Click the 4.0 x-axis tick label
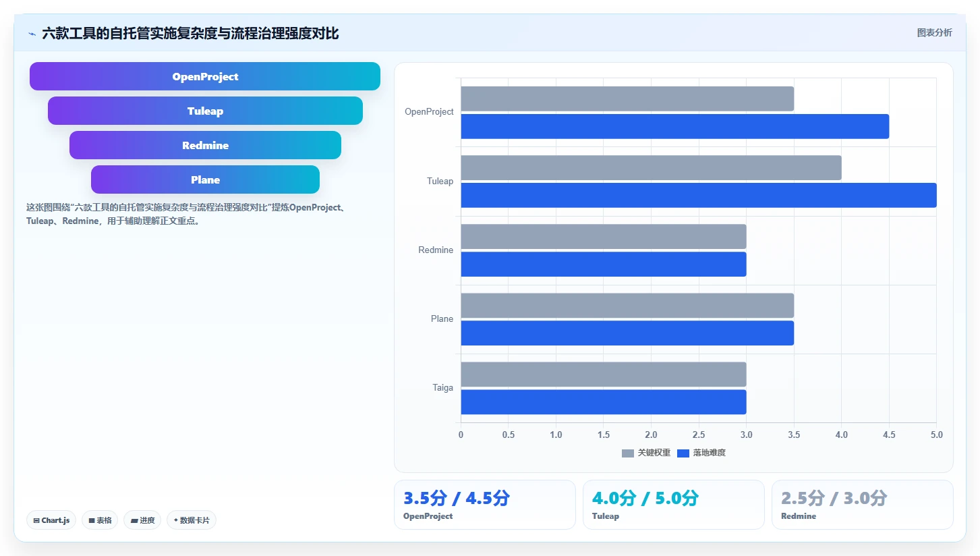980x556 pixels. pos(841,435)
